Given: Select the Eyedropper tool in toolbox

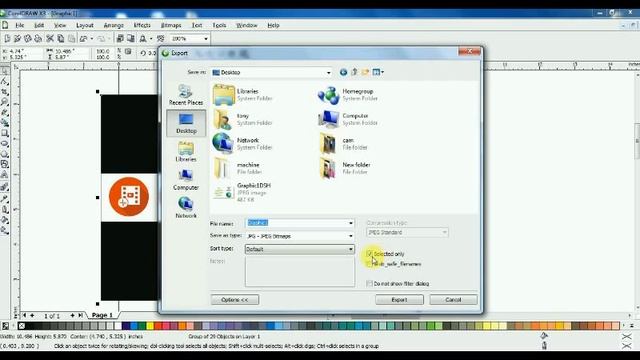Looking at the screenshot, I should (x=4, y=199).
